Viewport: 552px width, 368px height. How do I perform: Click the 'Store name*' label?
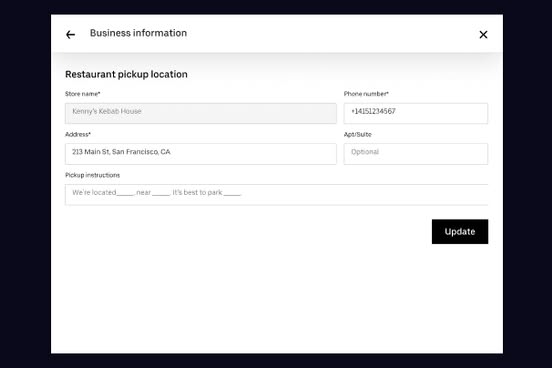click(83, 94)
